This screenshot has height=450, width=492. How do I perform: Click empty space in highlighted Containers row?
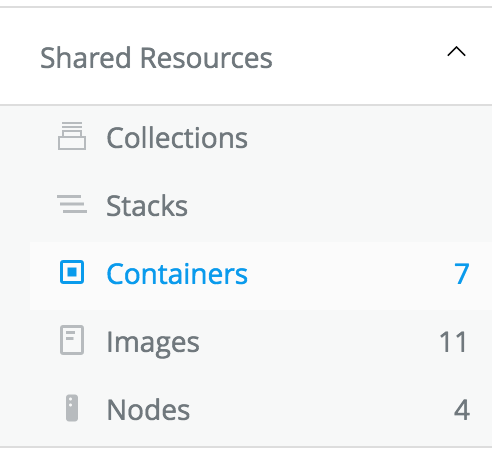pos(350,274)
